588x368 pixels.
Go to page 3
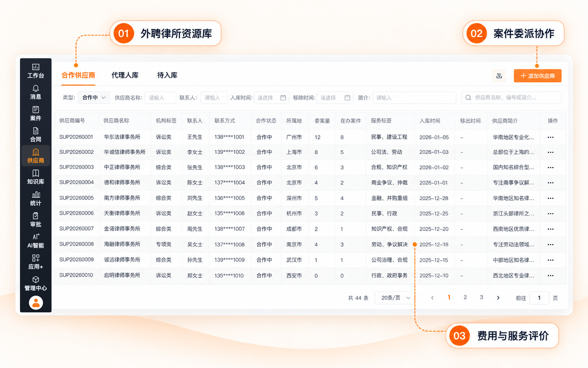pyautogui.click(x=482, y=298)
